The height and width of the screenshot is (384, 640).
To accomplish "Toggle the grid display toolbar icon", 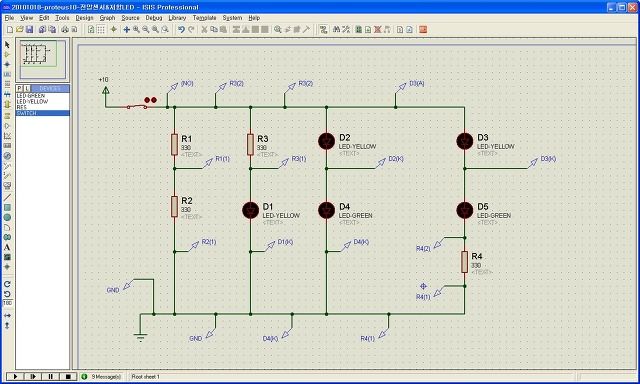I will tap(101, 29).
